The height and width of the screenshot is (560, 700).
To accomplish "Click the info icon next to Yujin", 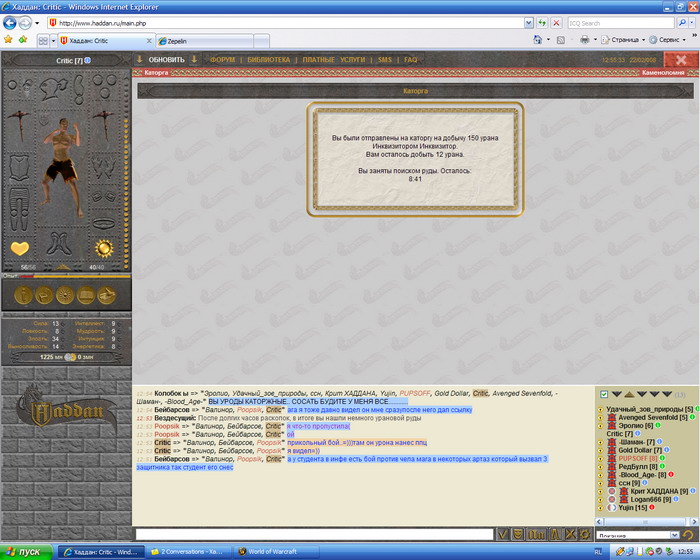I will point(651,507).
